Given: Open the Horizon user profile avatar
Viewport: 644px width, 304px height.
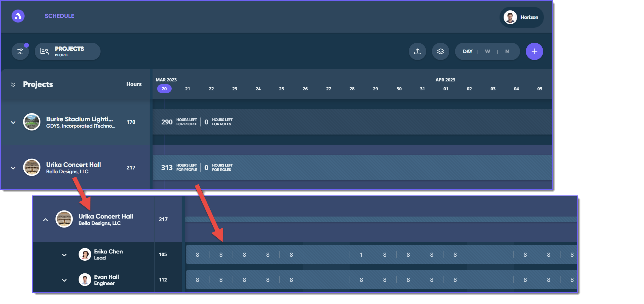Looking at the screenshot, I should [x=510, y=17].
